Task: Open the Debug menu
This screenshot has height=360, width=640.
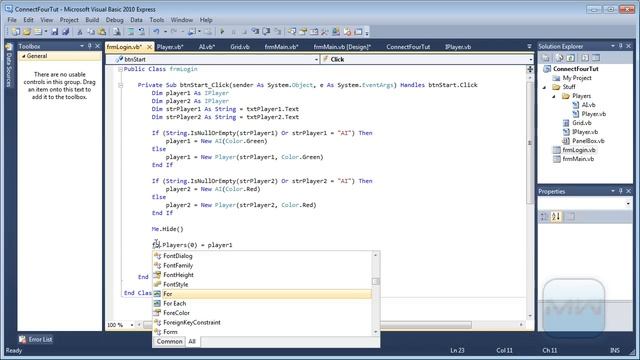Action: (114, 20)
